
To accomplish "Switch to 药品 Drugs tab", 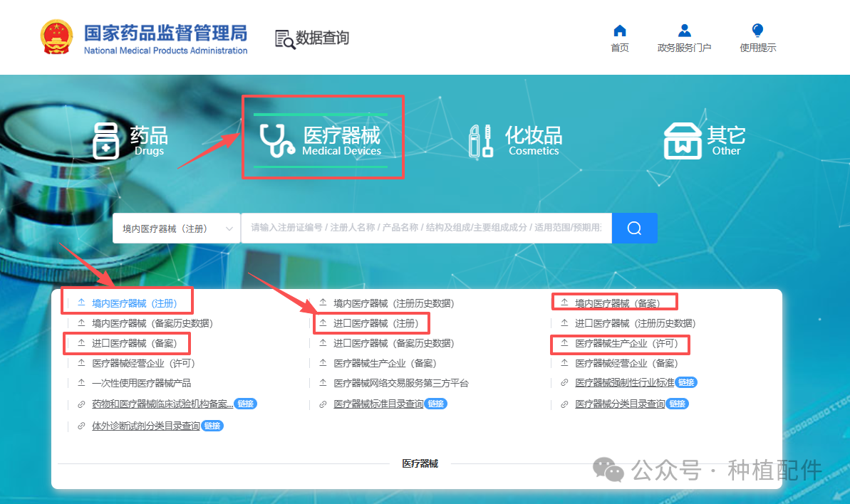I will coord(130,140).
